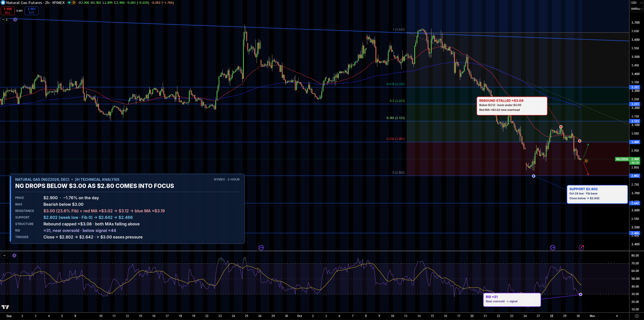Select red circle on 3.000 level near last candles
The image size is (644, 320).
(x=580, y=141)
